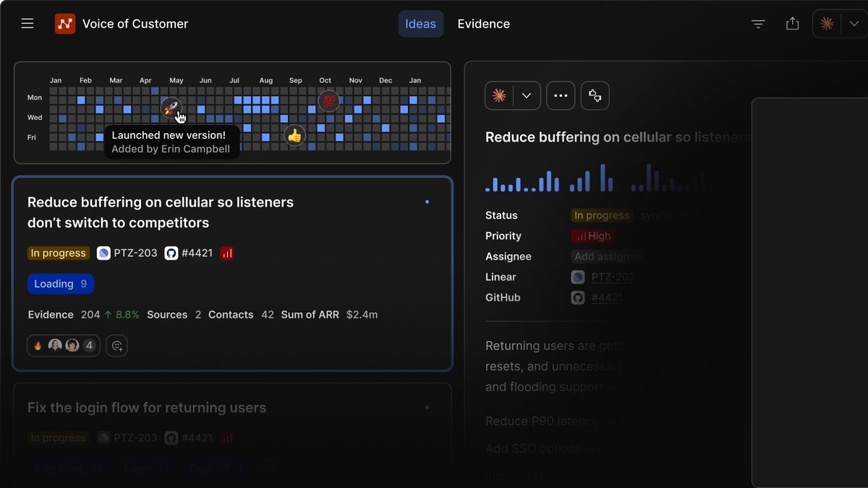Open the hamburger menu
868x488 pixels.
[x=27, y=24]
